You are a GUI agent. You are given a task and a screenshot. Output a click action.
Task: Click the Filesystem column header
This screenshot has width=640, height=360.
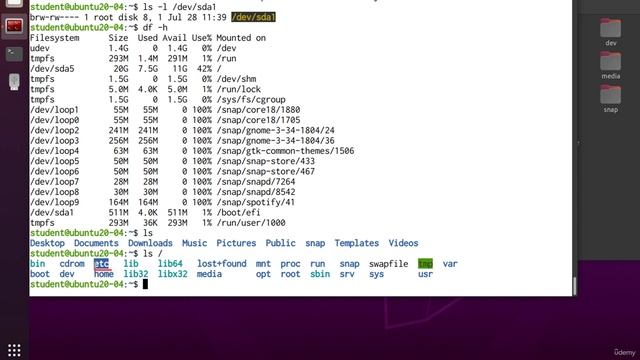(54, 38)
